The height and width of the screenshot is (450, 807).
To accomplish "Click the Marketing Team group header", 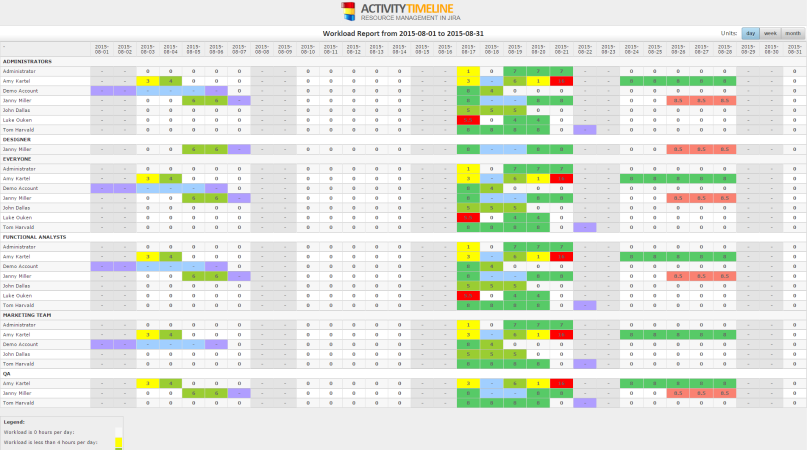I will pos(29,315).
